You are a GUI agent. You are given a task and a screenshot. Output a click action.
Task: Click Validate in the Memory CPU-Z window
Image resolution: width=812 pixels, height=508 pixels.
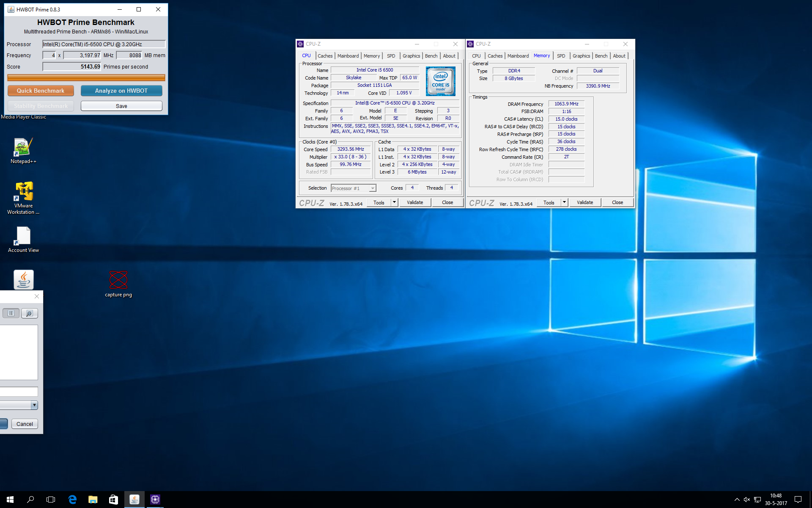pos(585,202)
